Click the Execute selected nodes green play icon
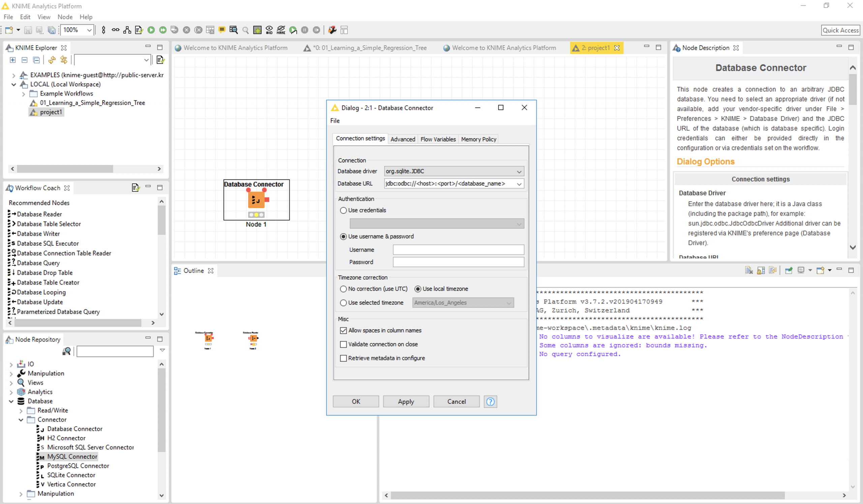The image size is (863, 504). tap(151, 30)
